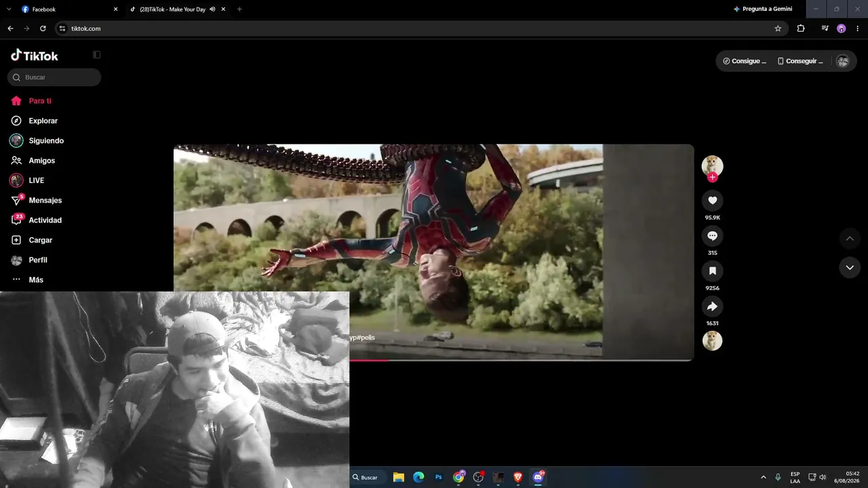Mute the TikTok tab audio
This screenshot has height=488, width=868.
212,9
